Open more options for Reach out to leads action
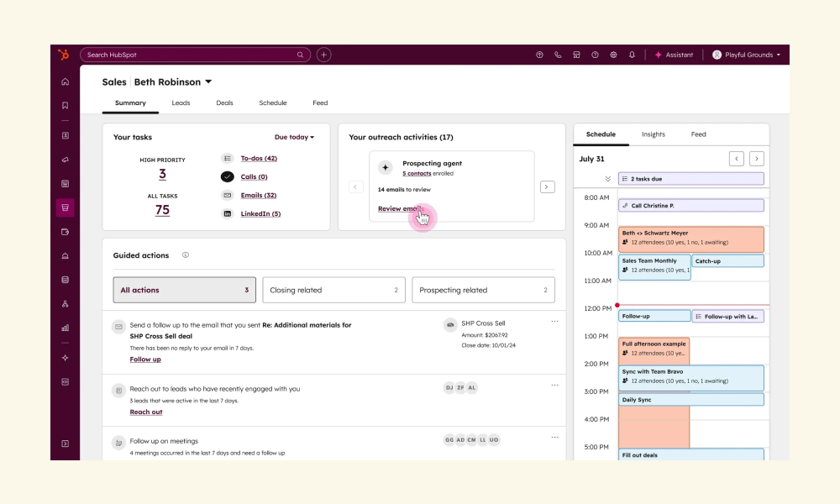The height and width of the screenshot is (504, 840). click(554, 385)
